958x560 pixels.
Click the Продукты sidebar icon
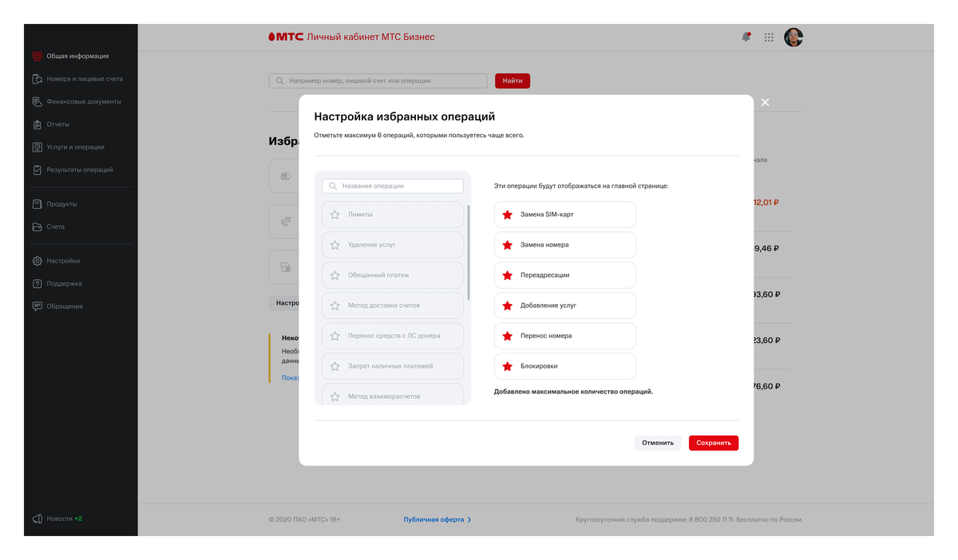tap(37, 204)
